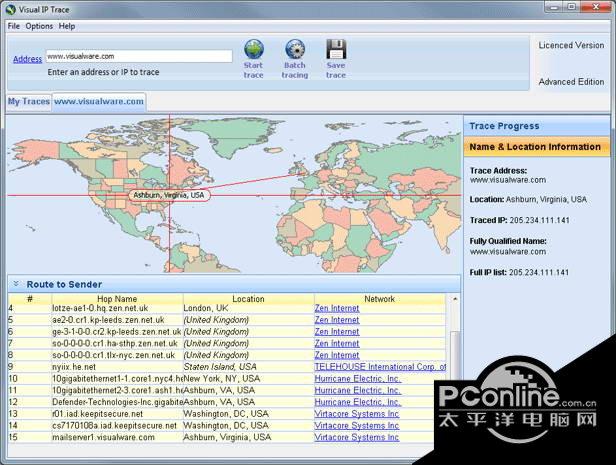This screenshot has height=465, width=616.
Task: Select hop name so-0-0-0-0.cr1.ha-sthp.zen.net.uk
Action: point(115,343)
